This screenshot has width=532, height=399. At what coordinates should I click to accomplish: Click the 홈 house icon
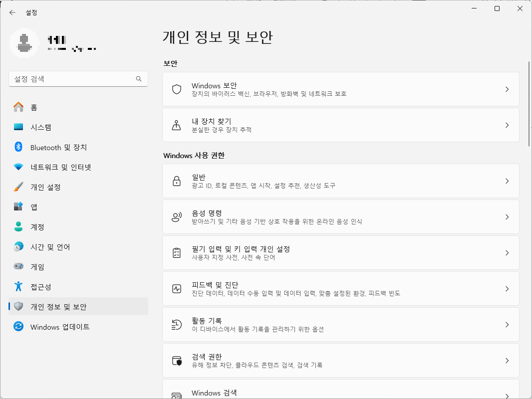(18, 107)
